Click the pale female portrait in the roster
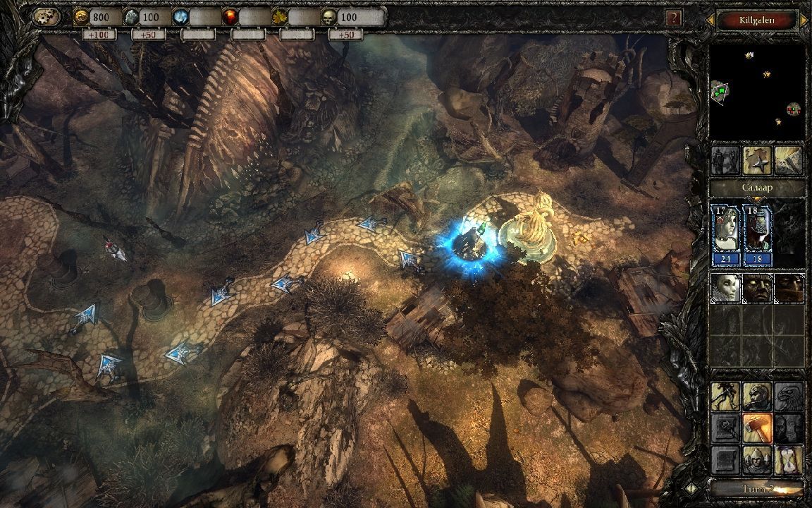812x508 pixels. (726, 289)
